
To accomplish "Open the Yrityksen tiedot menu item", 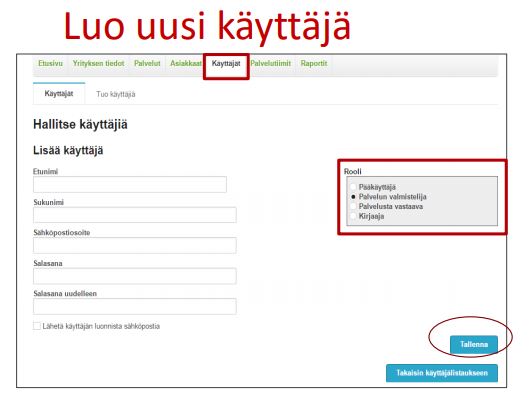I will (x=99, y=63).
